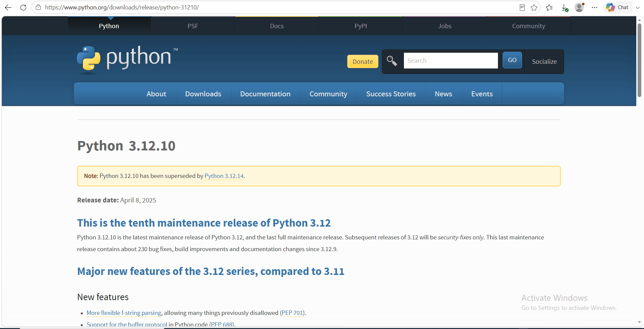Open Copilot Chat button

coord(617,7)
